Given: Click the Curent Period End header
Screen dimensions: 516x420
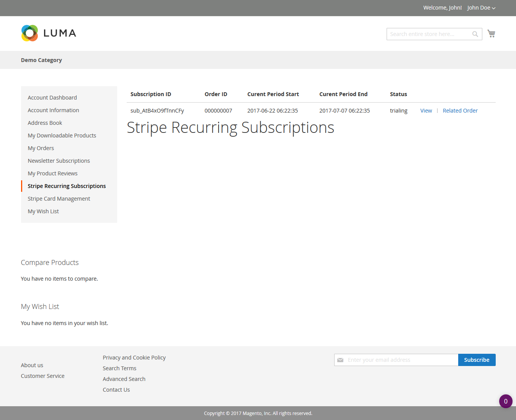Looking at the screenshot, I should (x=343, y=94).
